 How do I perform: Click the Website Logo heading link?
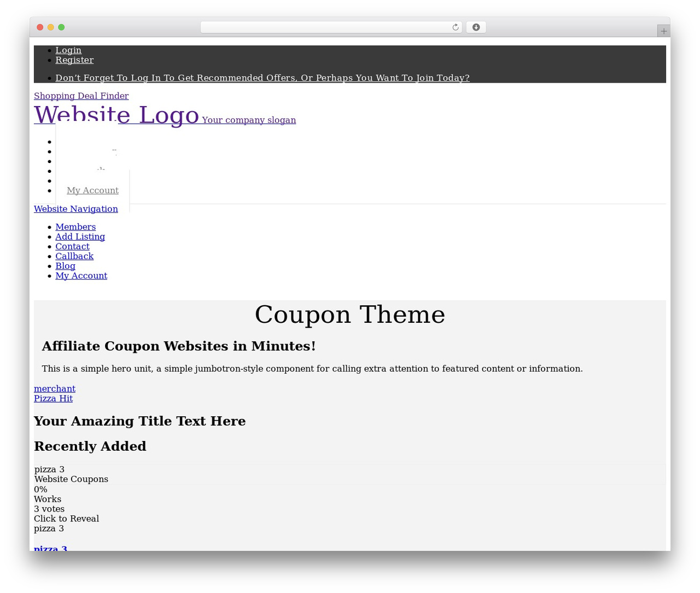click(x=116, y=115)
